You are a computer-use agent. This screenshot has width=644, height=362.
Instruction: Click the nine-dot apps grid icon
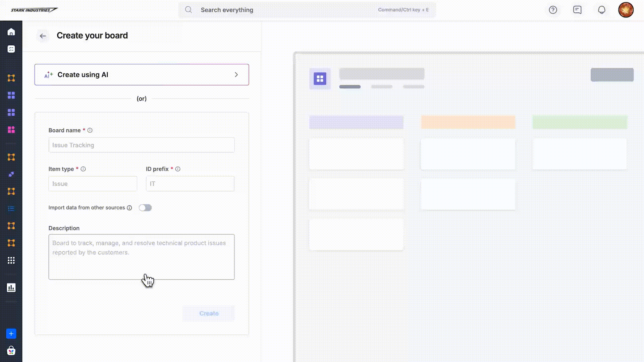[x=11, y=260]
